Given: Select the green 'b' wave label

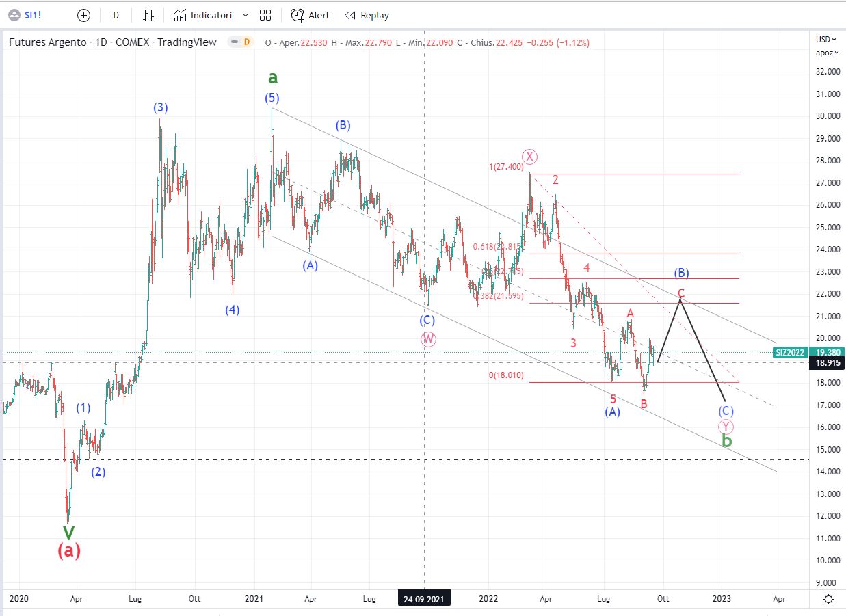Looking at the screenshot, I should pos(727,441).
